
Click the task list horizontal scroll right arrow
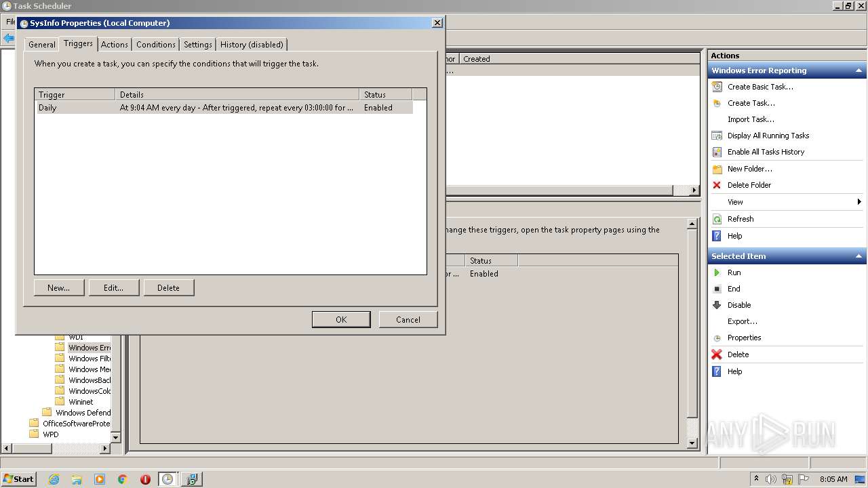tap(694, 190)
